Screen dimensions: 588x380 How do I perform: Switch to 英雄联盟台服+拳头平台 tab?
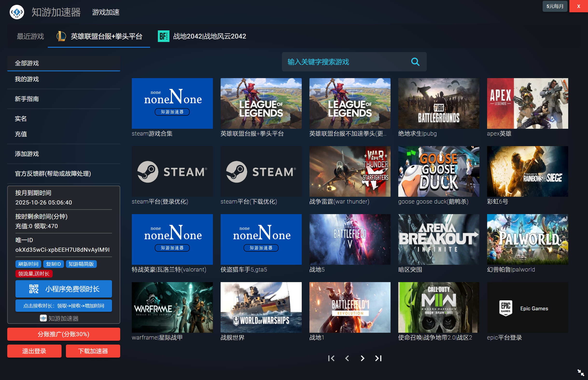coord(99,36)
